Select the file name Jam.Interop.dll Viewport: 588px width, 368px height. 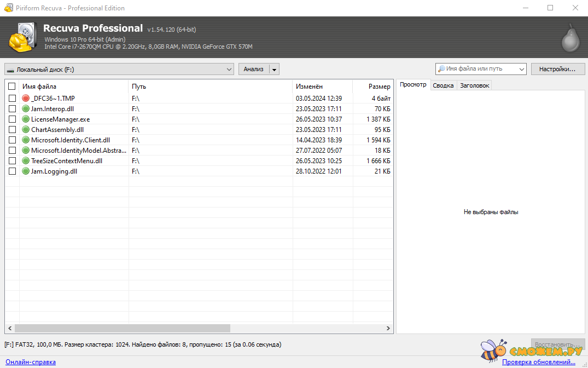(53, 109)
